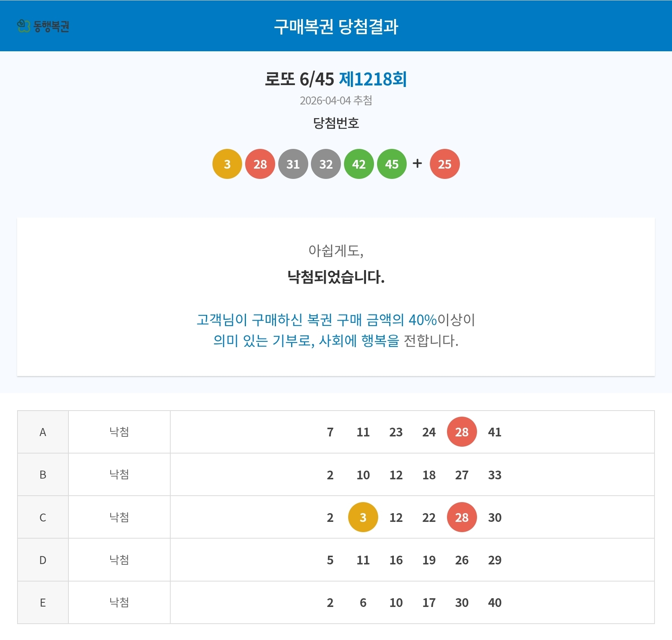This screenshot has width=672, height=640.
Task: Click the matched red ball 28 in row C
Action: (462, 517)
